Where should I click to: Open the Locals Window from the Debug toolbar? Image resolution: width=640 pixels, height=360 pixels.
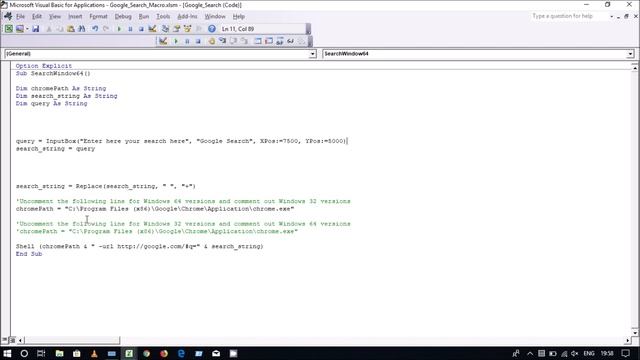pyautogui.click(x=258, y=41)
